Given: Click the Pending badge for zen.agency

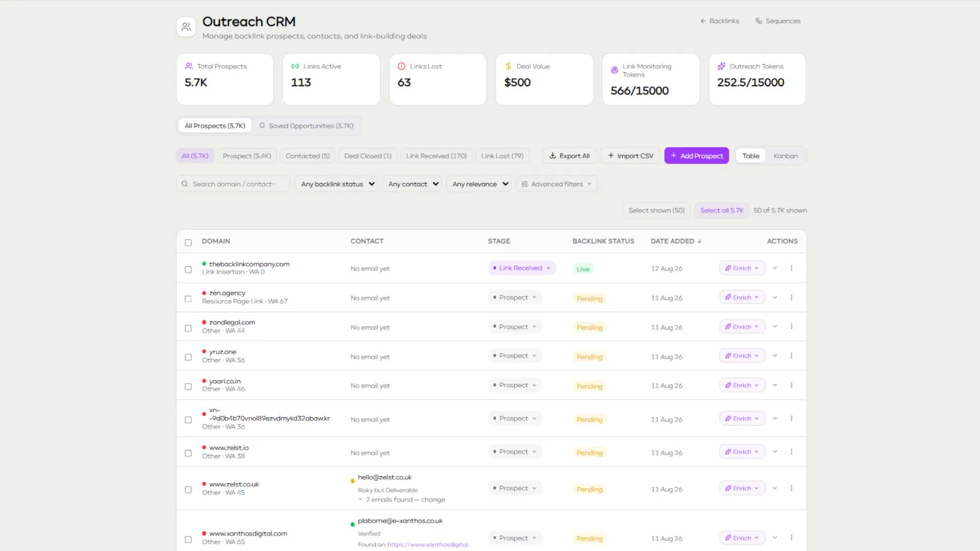Looking at the screenshot, I should [590, 298].
